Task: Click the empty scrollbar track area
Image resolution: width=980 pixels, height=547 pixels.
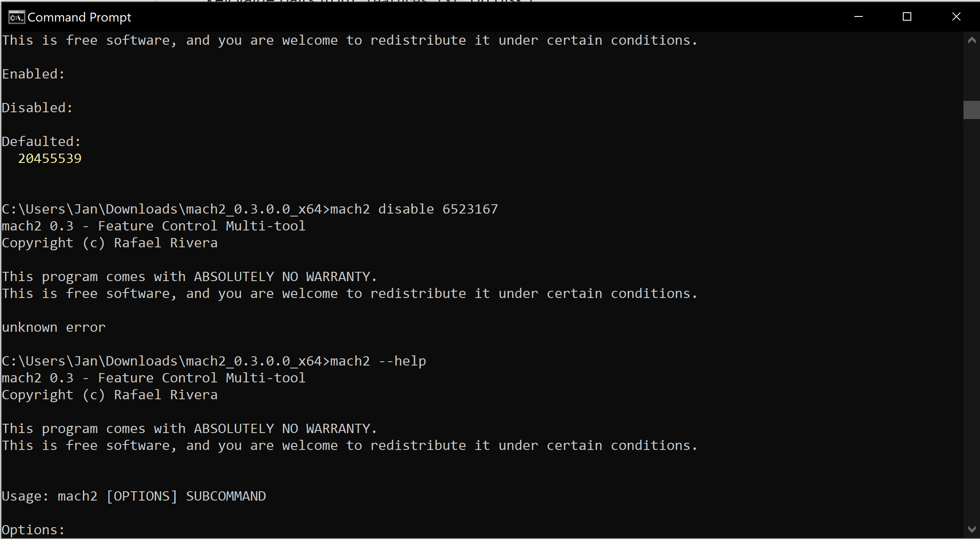Action: point(972,295)
